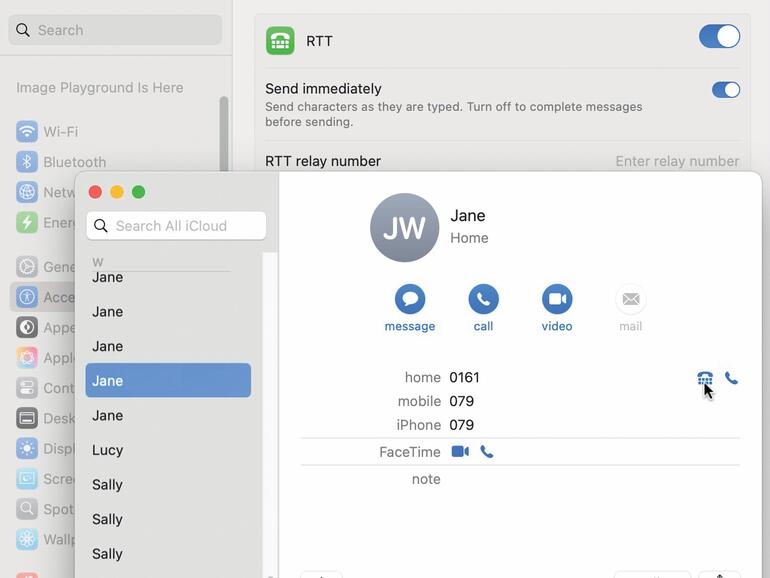The height and width of the screenshot is (578, 770).
Task: Open Bluetooth settings icon in sidebar
Action: 27,162
